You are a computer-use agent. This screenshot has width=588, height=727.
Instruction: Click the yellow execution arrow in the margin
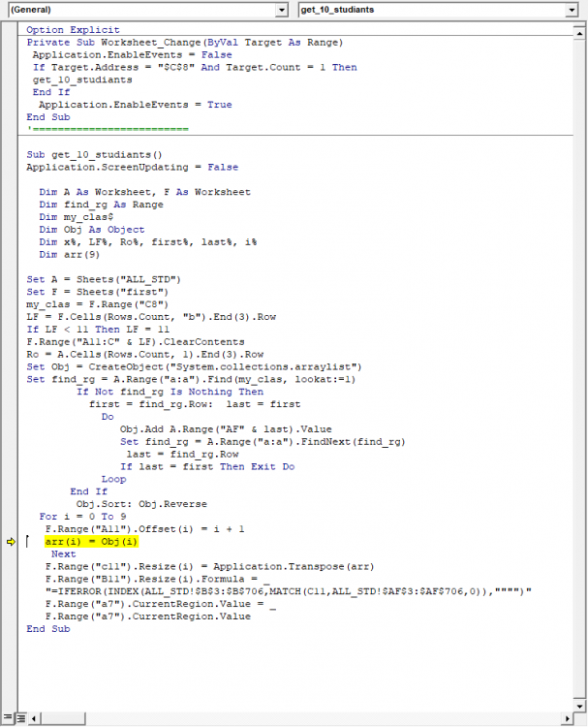pyautogui.click(x=11, y=542)
